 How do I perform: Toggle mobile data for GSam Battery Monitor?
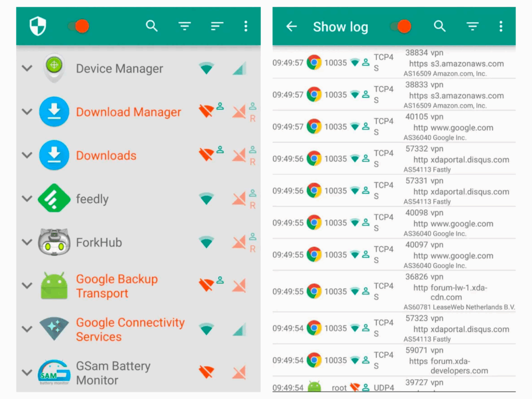[x=239, y=372]
